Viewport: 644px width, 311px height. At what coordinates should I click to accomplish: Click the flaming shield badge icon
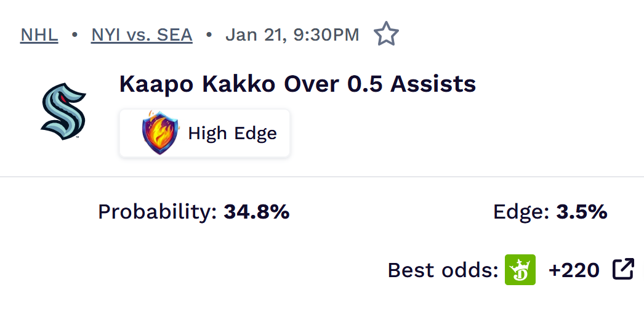tap(160, 132)
